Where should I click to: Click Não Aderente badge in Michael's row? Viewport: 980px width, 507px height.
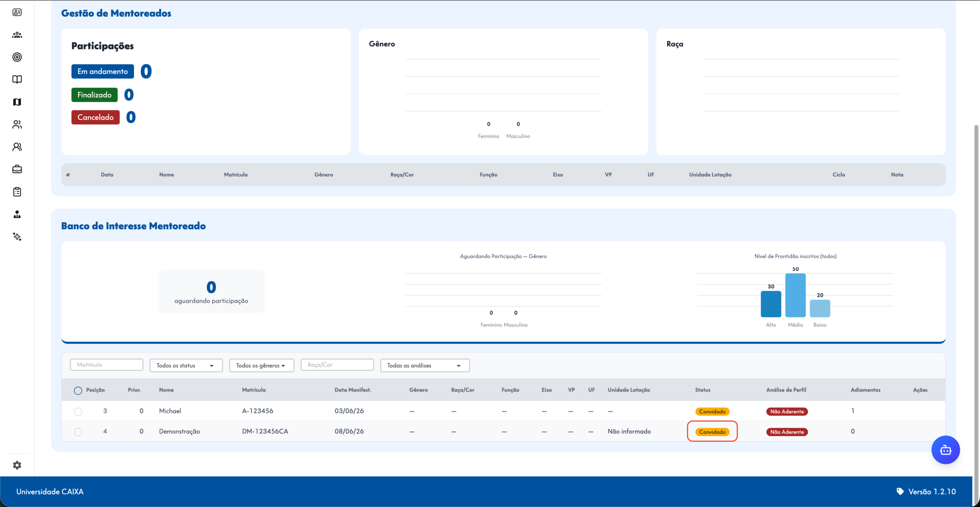(787, 411)
